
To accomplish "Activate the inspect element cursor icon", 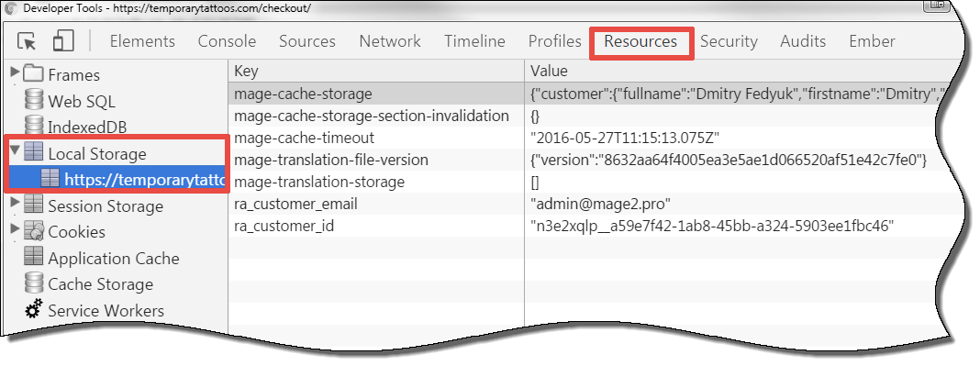I will tap(27, 41).
